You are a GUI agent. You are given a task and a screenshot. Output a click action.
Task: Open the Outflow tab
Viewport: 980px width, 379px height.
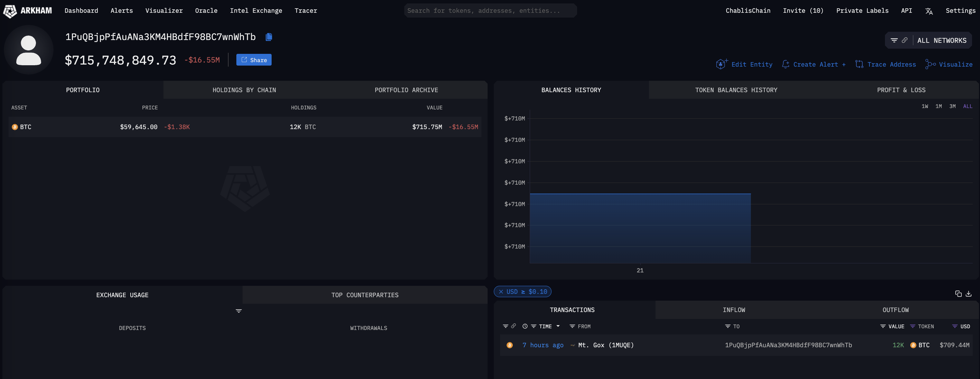pyautogui.click(x=896, y=310)
